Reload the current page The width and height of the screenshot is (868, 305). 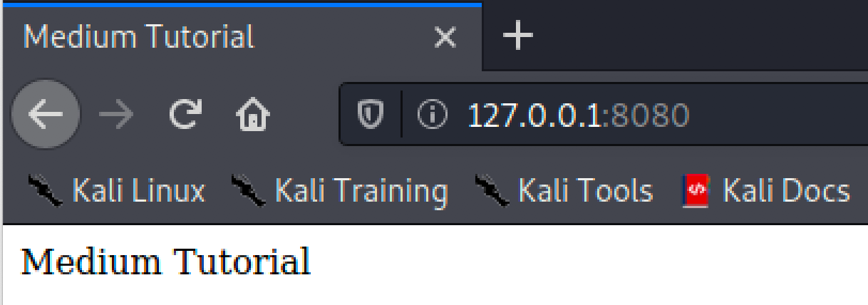pos(185,114)
